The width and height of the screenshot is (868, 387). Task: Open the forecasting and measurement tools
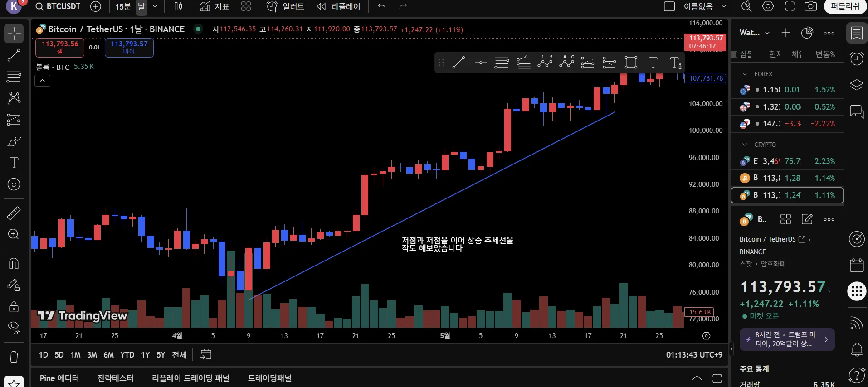click(14, 120)
